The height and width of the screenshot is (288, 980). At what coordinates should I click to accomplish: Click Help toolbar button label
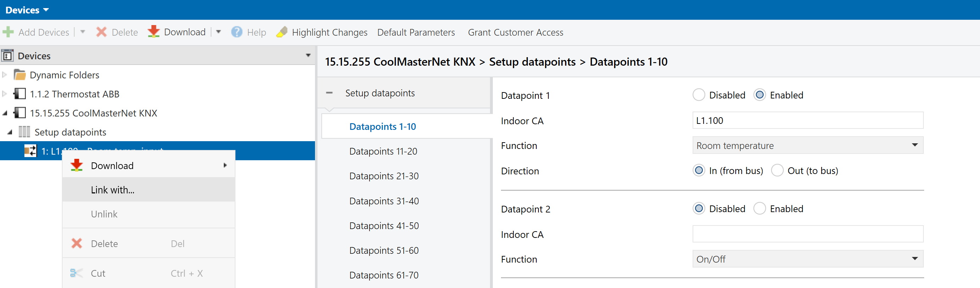[256, 32]
